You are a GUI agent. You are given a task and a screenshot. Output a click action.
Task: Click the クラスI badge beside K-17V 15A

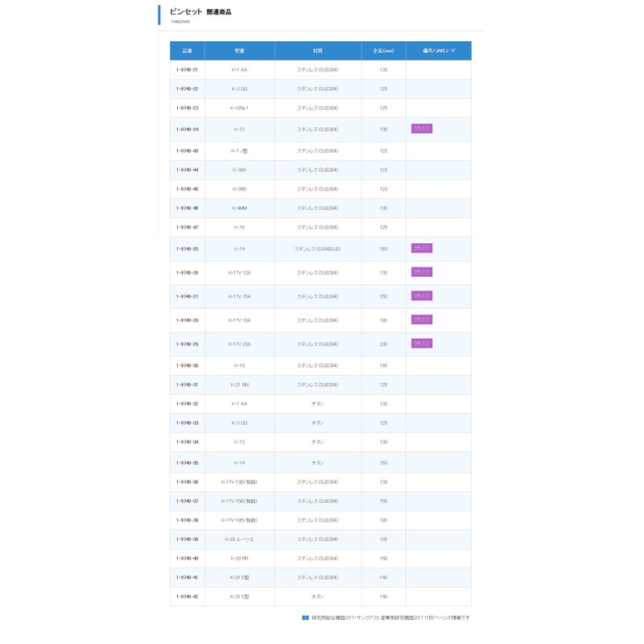coord(421,296)
